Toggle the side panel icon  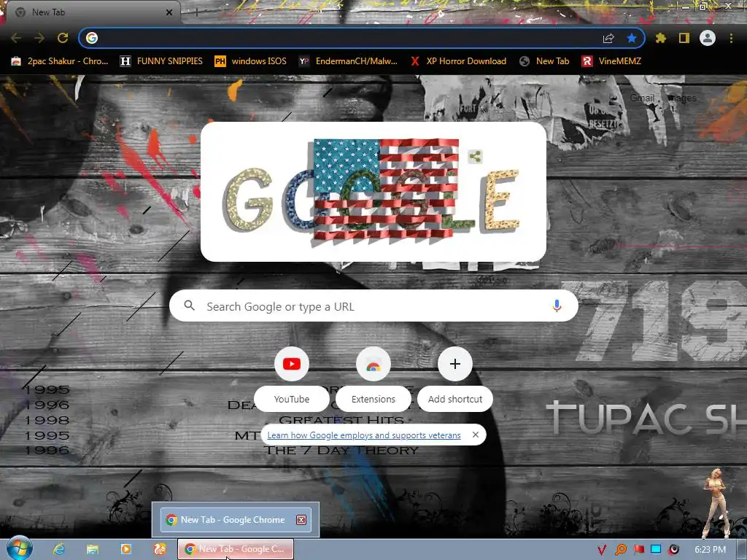(x=684, y=38)
